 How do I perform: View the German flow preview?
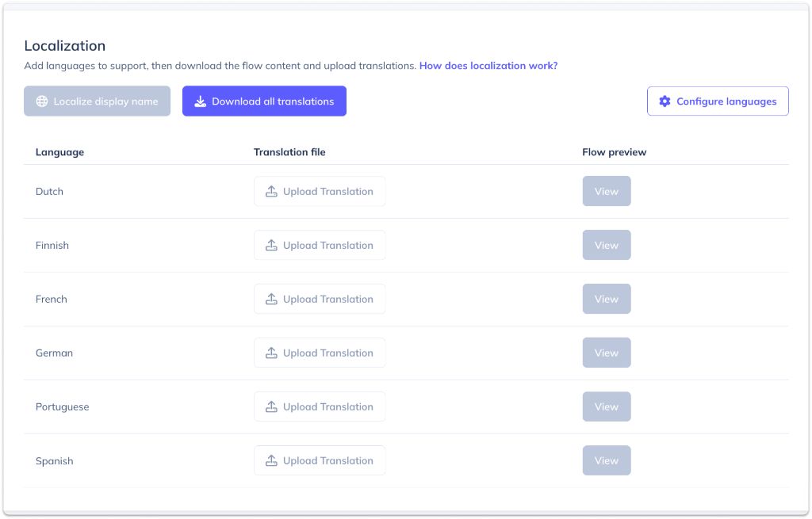pos(606,353)
